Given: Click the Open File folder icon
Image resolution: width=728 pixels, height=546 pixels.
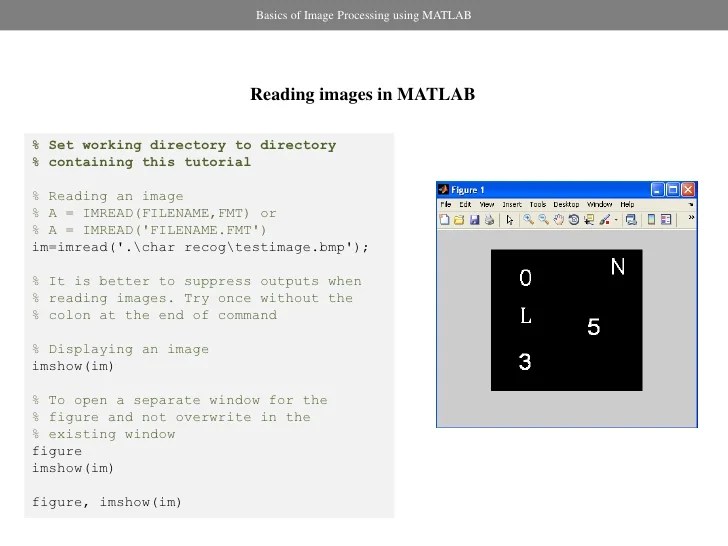Looking at the screenshot, I should pos(459,220).
